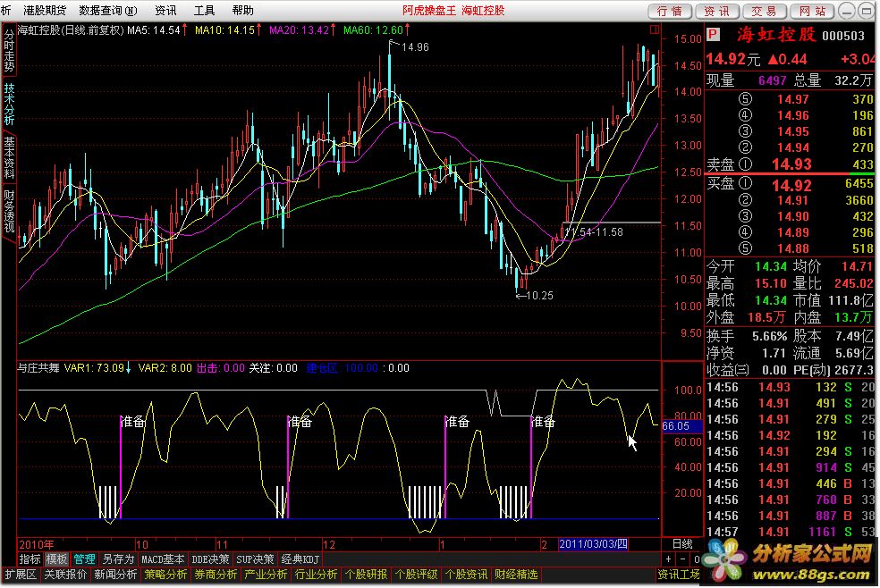This screenshot has width=880, height=588.
Task: Click the 资讯 button at top right
Action: (x=717, y=11)
